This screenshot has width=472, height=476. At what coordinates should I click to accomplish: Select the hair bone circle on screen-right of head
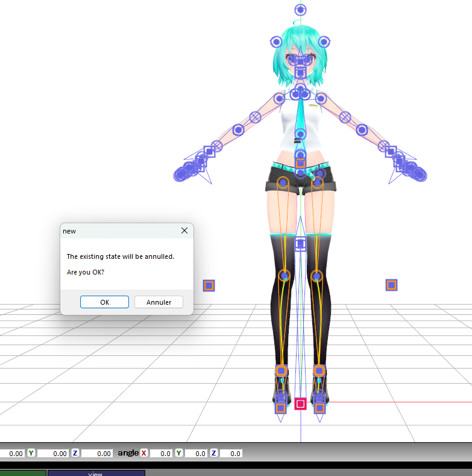(324, 42)
